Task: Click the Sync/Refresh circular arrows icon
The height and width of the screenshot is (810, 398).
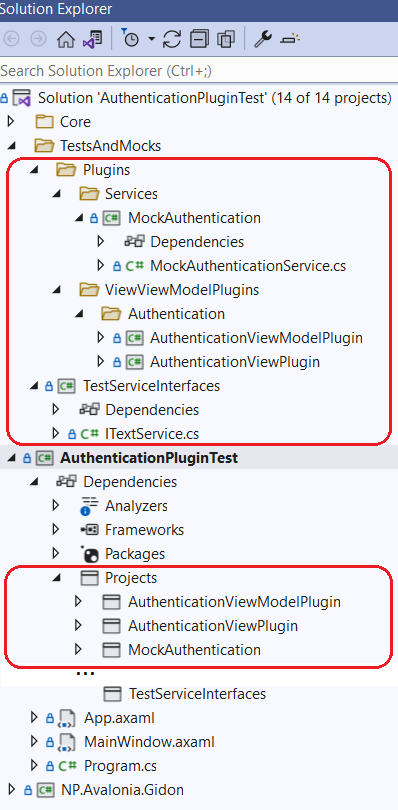Action: point(172,39)
